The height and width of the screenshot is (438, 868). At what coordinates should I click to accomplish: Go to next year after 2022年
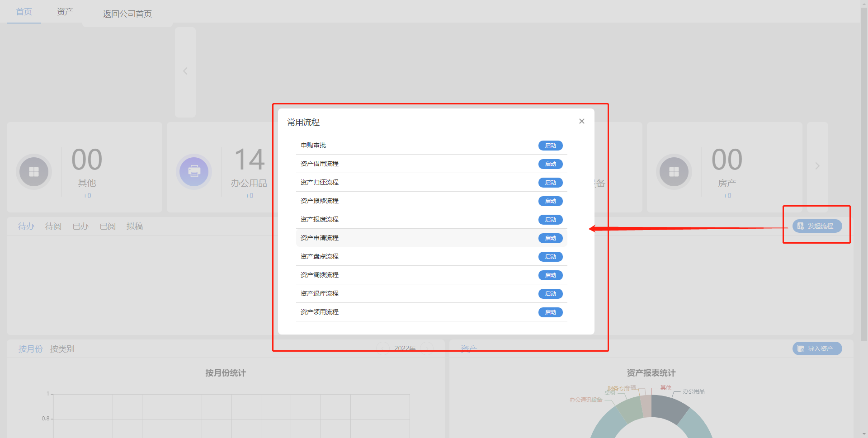[427, 348]
